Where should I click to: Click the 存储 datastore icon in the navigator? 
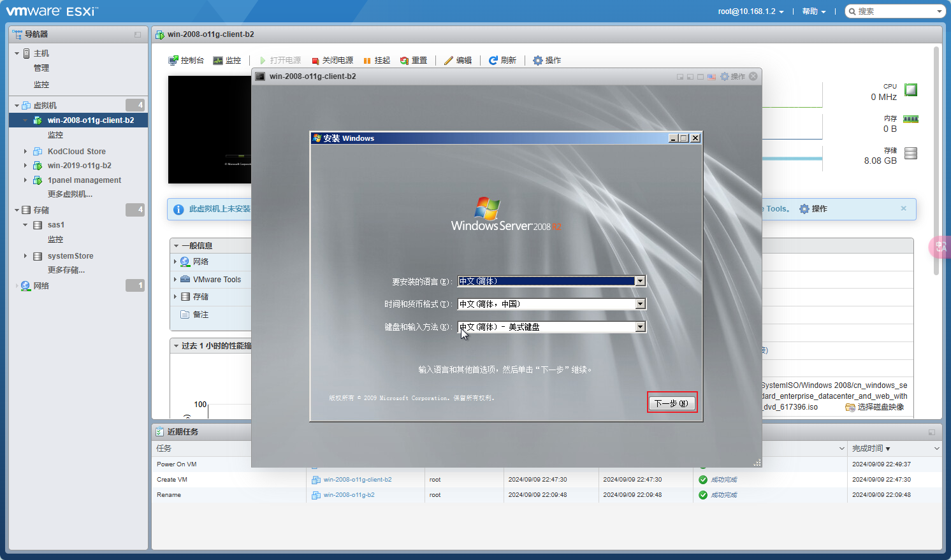tap(26, 210)
